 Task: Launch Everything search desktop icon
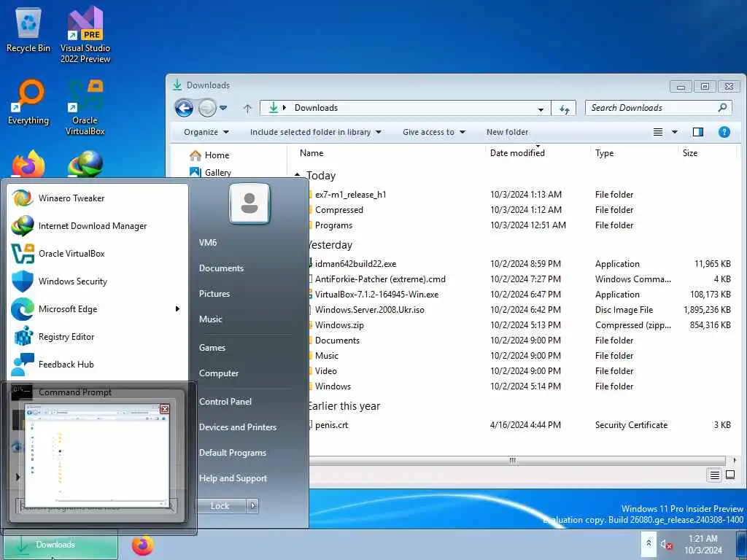coord(28,102)
